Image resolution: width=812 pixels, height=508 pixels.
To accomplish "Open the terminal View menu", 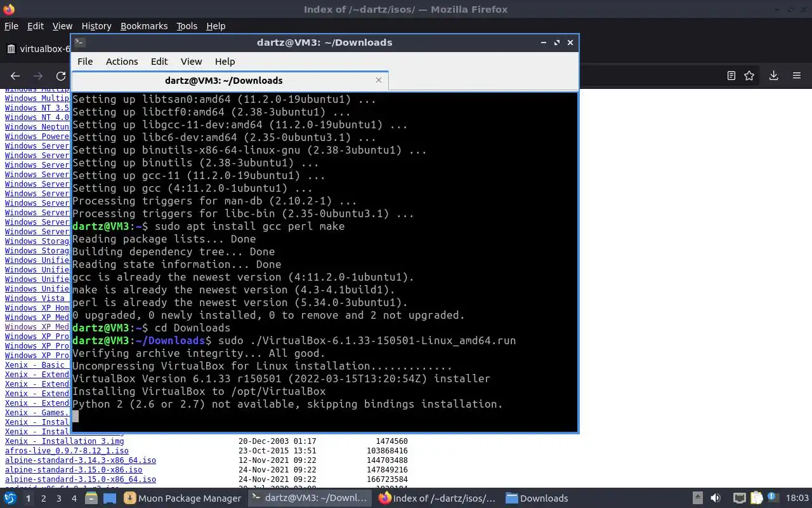I will [191, 62].
